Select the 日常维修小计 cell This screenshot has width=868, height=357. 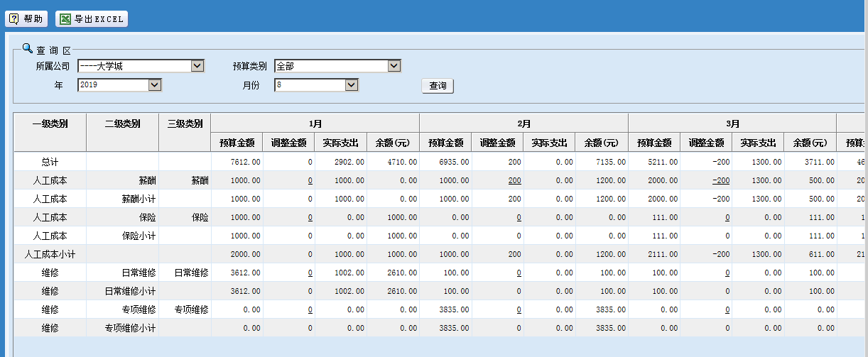point(122,291)
